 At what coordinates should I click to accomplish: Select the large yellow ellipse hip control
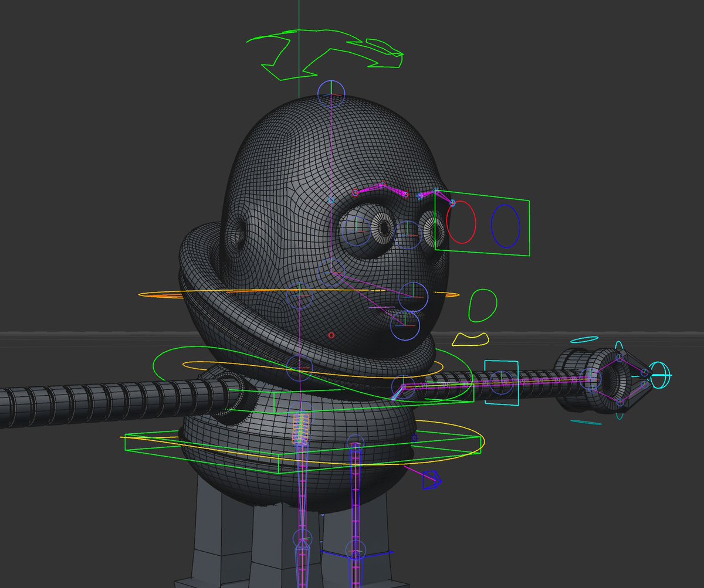point(303,441)
